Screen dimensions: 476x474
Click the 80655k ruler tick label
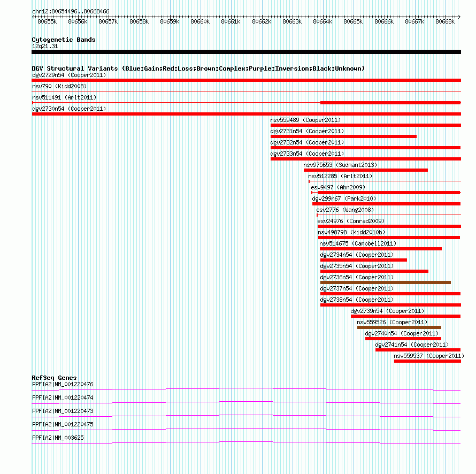click(x=47, y=21)
